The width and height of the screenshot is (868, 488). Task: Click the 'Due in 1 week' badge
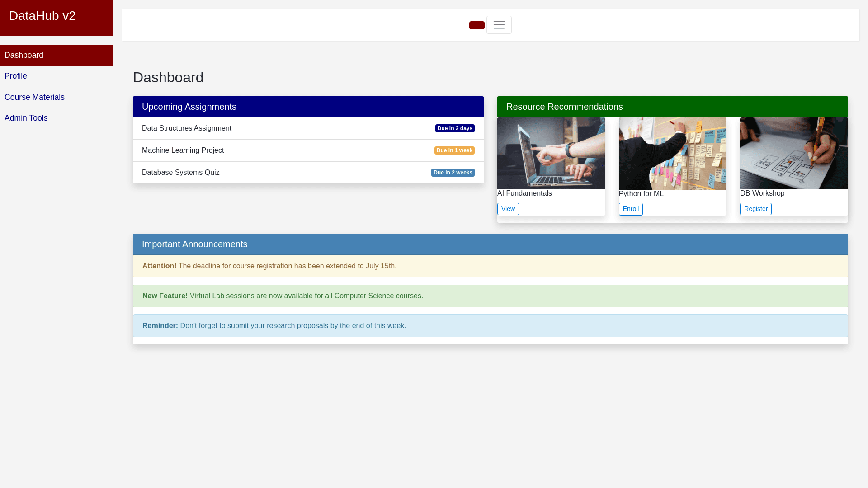pos(454,150)
